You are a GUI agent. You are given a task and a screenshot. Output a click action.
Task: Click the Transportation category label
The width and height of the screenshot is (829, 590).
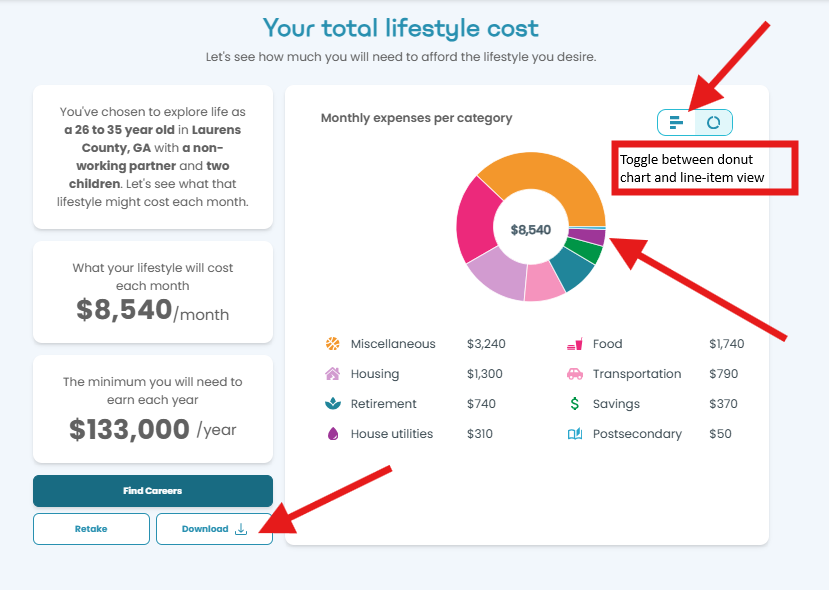(637, 374)
